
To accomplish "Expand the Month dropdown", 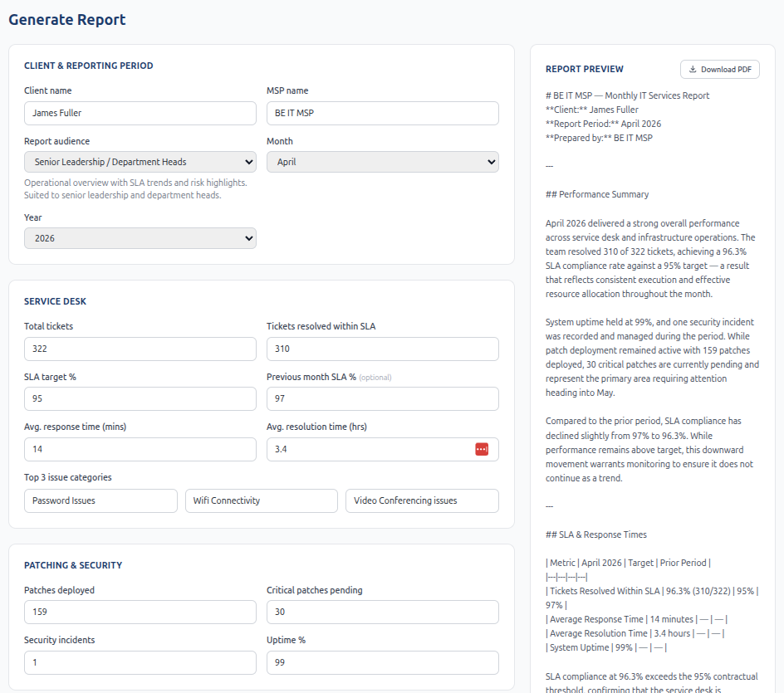I will 382,162.
